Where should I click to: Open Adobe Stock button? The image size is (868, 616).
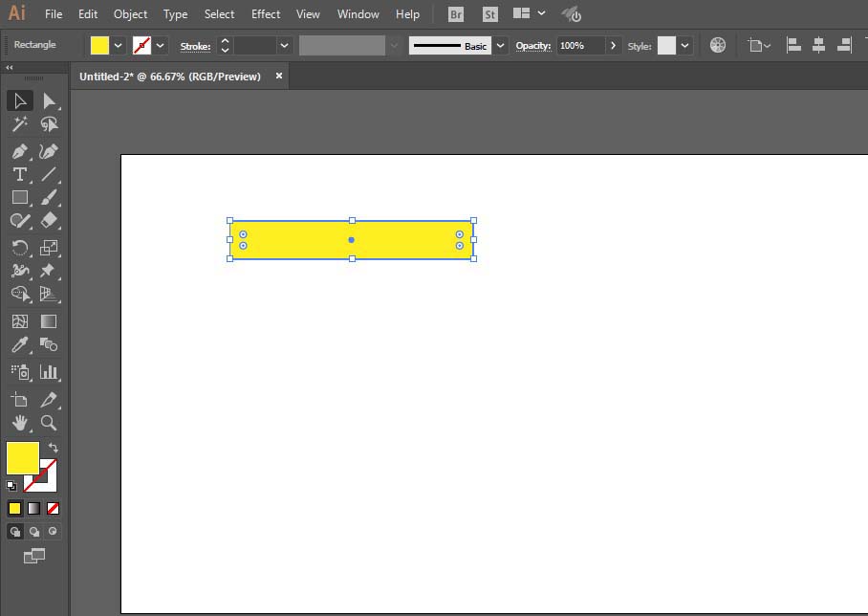[x=489, y=14]
